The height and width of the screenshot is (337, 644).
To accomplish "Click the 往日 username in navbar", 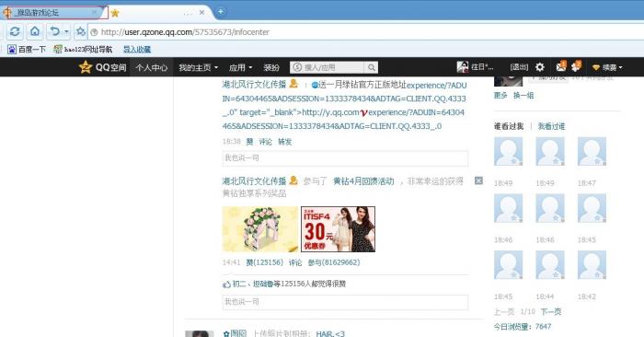I will (482, 67).
